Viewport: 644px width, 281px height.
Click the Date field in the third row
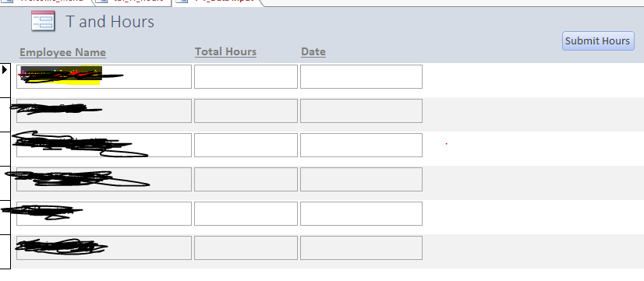pos(361,145)
